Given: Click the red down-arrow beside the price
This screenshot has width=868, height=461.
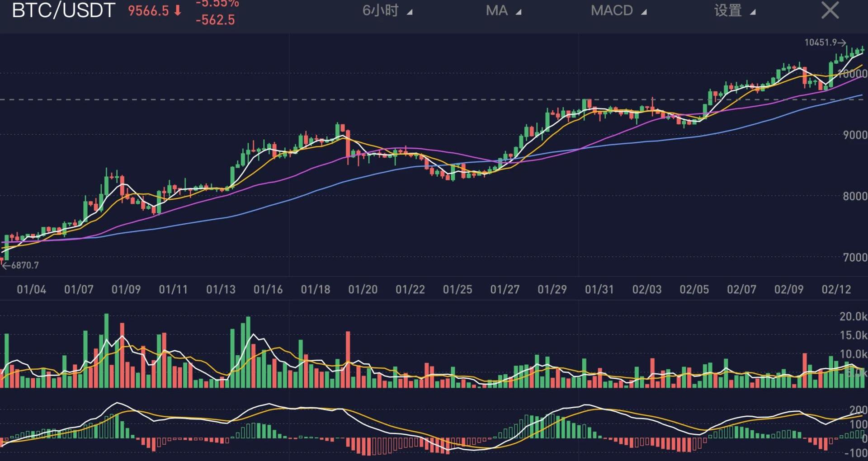Looking at the screenshot, I should coord(178,10).
